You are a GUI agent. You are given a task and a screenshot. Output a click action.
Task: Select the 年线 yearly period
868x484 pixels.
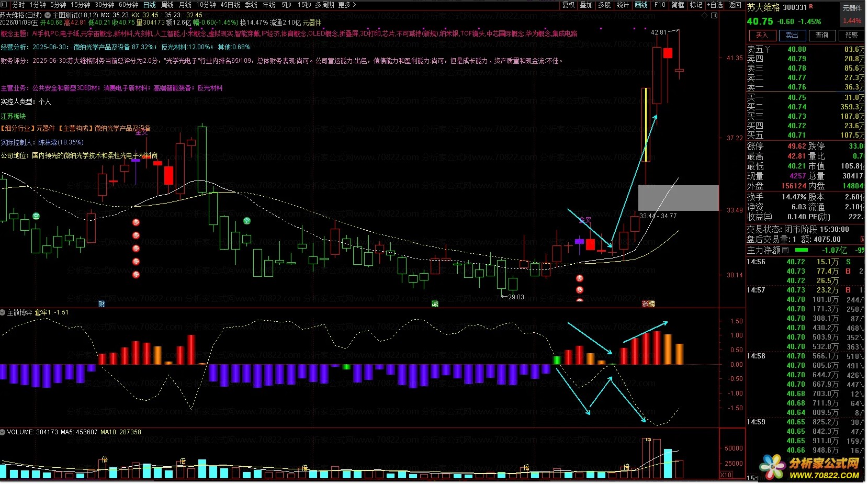pyautogui.click(x=269, y=5)
